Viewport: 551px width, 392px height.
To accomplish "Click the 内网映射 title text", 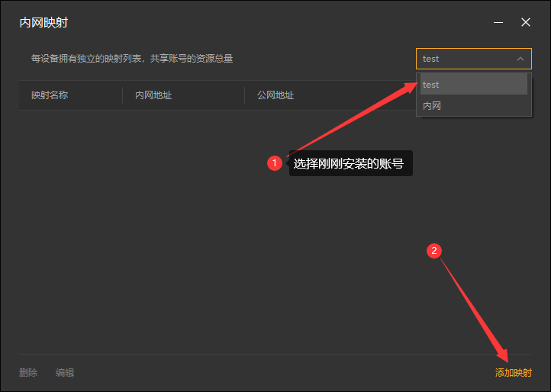I will (x=43, y=23).
